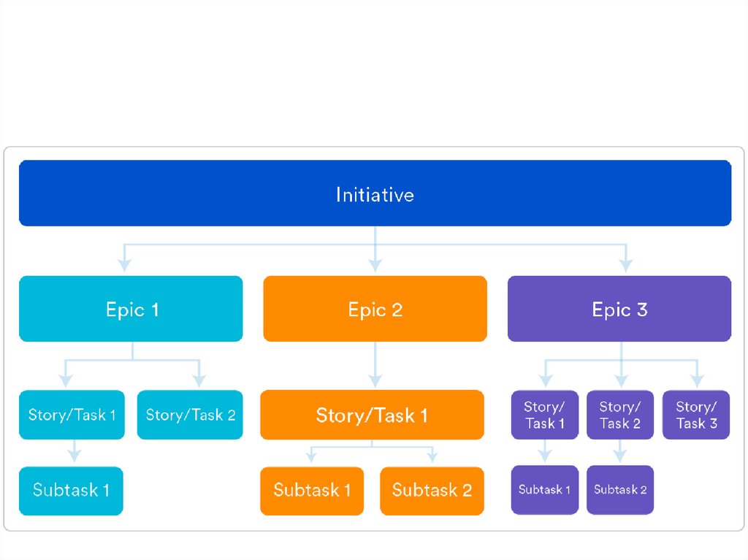
Task: Click purple Story/Task 2 under Epic 3
Action: click(x=620, y=415)
